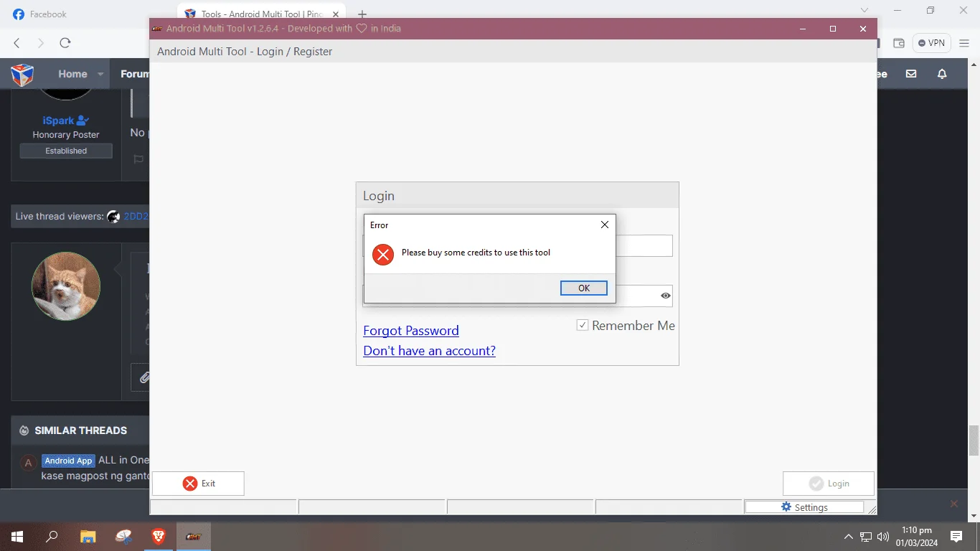Open the Brave wallet icon
980x551 pixels.
click(x=898, y=43)
